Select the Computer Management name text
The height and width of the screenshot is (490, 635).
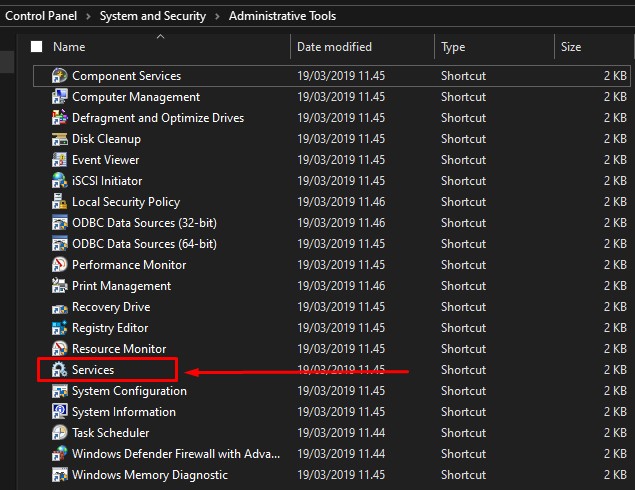coord(136,97)
